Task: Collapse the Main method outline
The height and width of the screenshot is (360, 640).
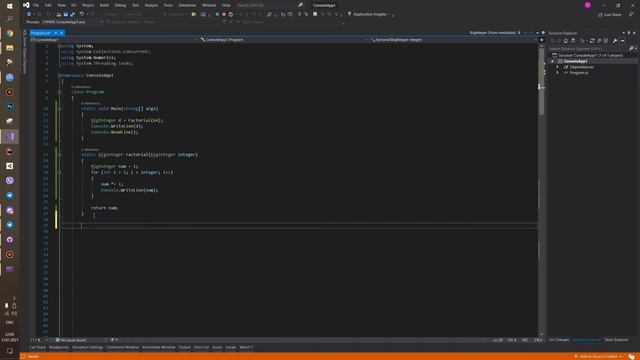Action: tap(60, 109)
